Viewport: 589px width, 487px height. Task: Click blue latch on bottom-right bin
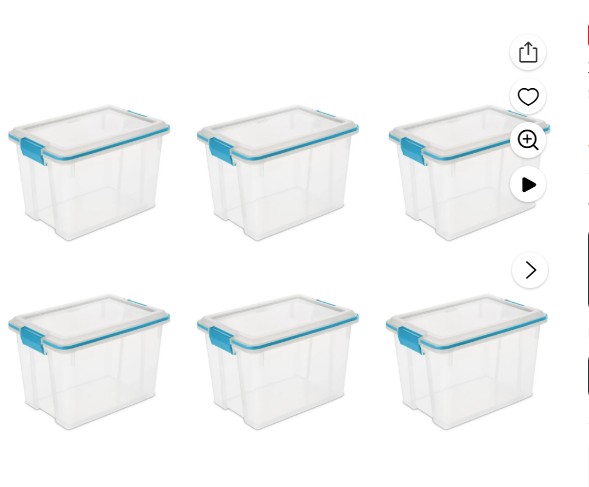410,340
